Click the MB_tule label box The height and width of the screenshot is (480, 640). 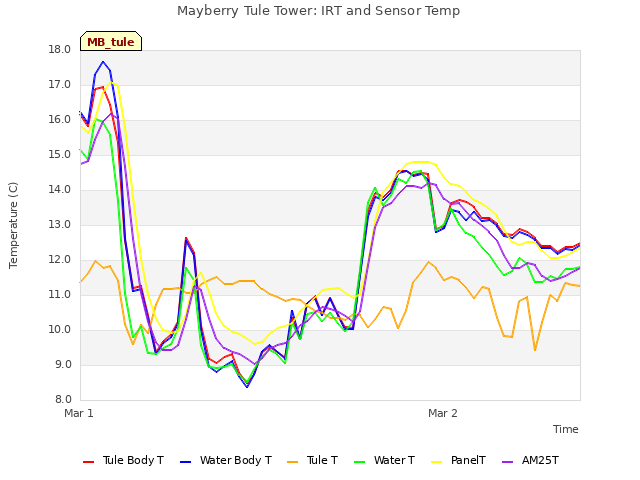click(111, 41)
